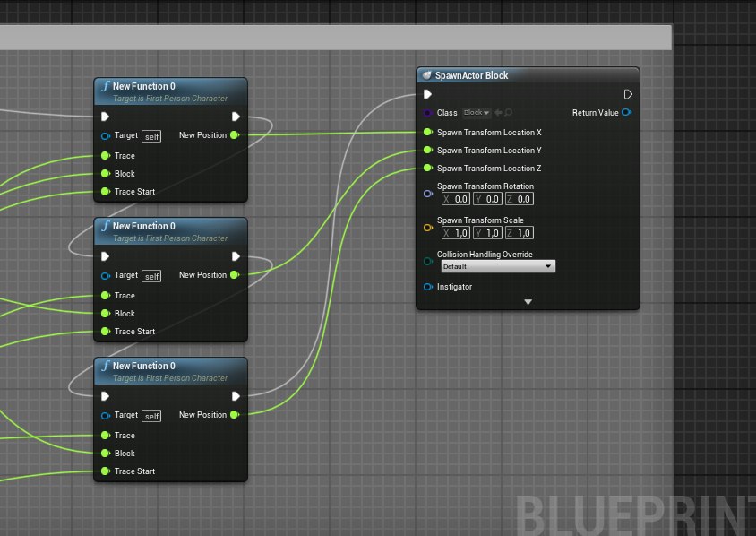Click exec output of New Function 0 feeding Location X

tap(236, 117)
